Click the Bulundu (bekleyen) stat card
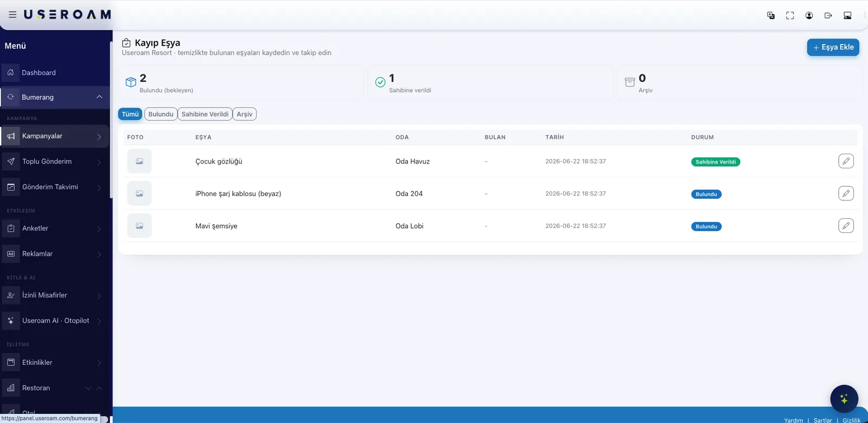Image resolution: width=868 pixels, height=423 pixels. [241, 83]
